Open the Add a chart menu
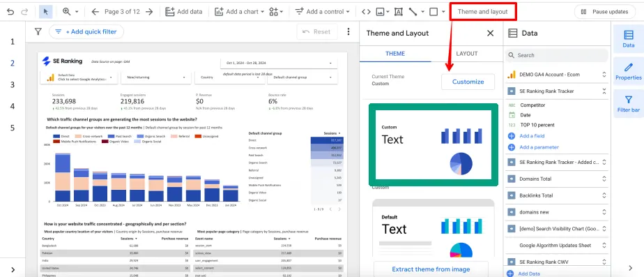The height and width of the screenshot is (277, 644). pos(240,11)
